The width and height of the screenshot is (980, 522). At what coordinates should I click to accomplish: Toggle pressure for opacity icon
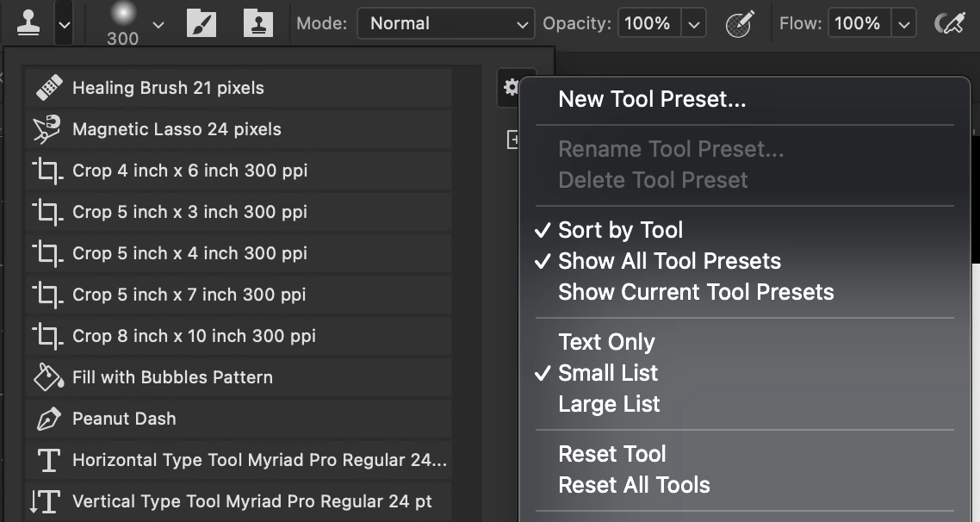point(741,23)
